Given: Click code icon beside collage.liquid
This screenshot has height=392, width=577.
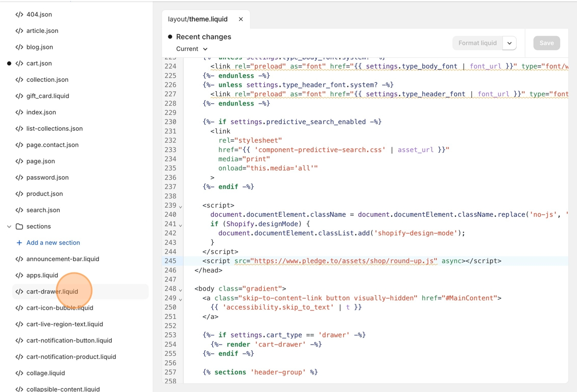Looking at the screenshot, I should [x=19, y=373].
